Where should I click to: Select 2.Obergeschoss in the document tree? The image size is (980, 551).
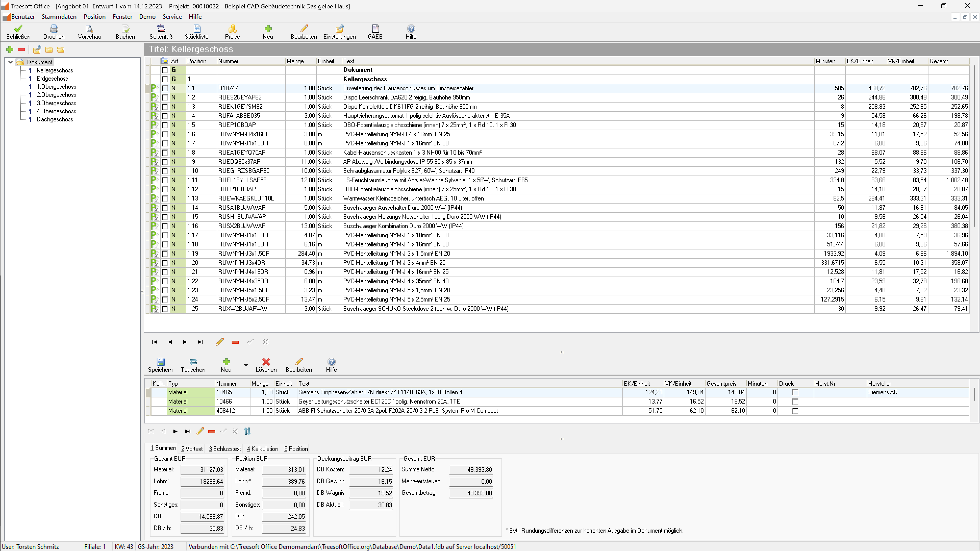click(x=56, y=95)
